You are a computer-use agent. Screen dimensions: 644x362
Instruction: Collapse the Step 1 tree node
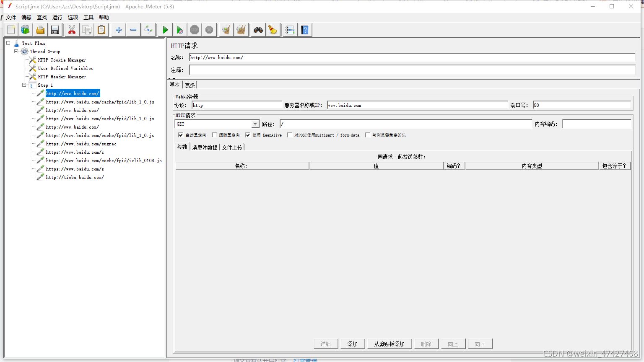[x=24, y=85]
